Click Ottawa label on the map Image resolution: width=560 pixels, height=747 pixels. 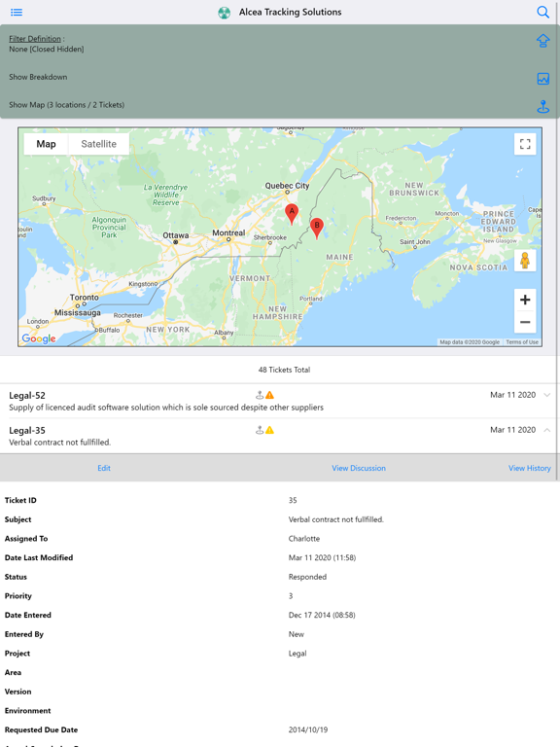[x=176, y=235]
